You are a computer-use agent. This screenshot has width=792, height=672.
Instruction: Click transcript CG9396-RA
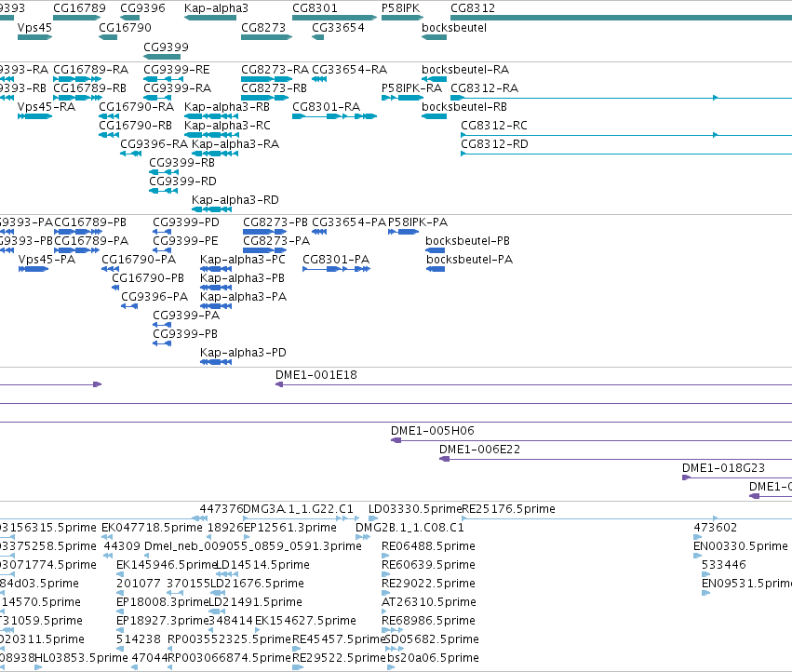click(154, 144)
